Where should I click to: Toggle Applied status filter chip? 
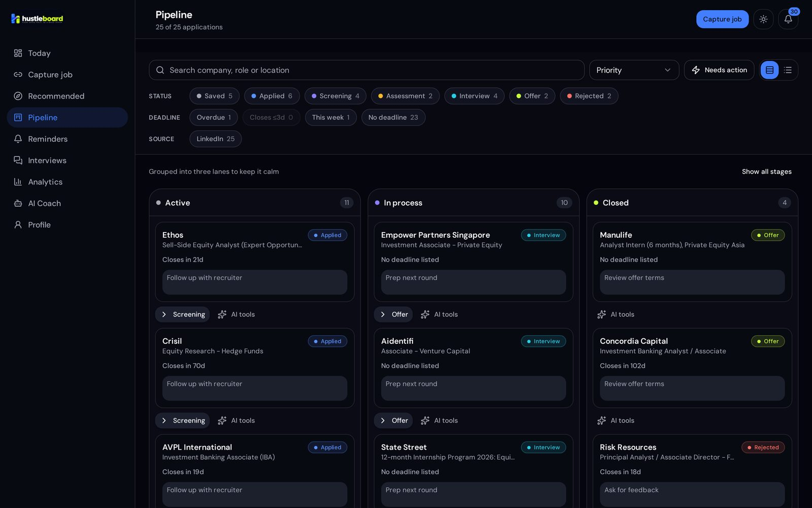coord(272,96)
